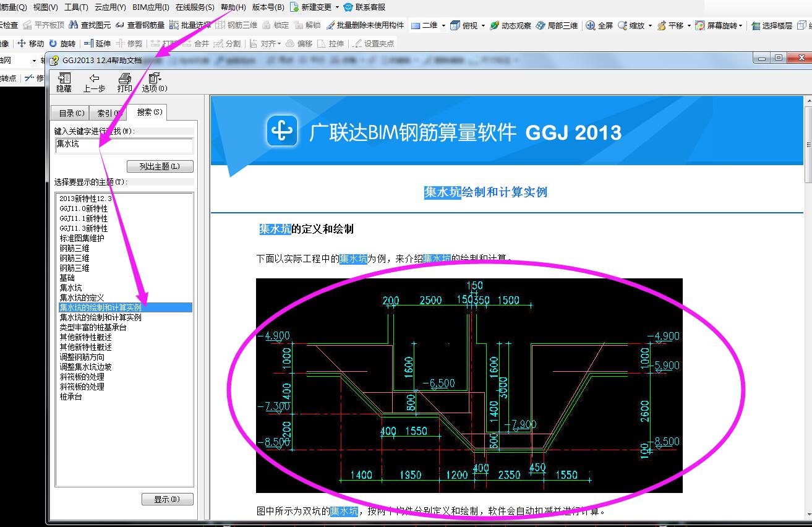812x527 pixels.
Task: Click 联系客服 customer service icon
Action: pyautogui.click(x=364, y=7)
